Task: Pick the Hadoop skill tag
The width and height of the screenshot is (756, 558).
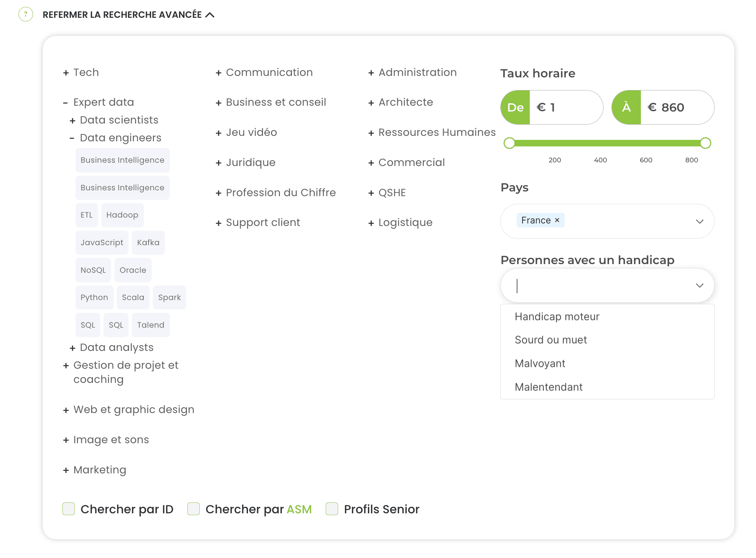Action: [x=122, y=215]
